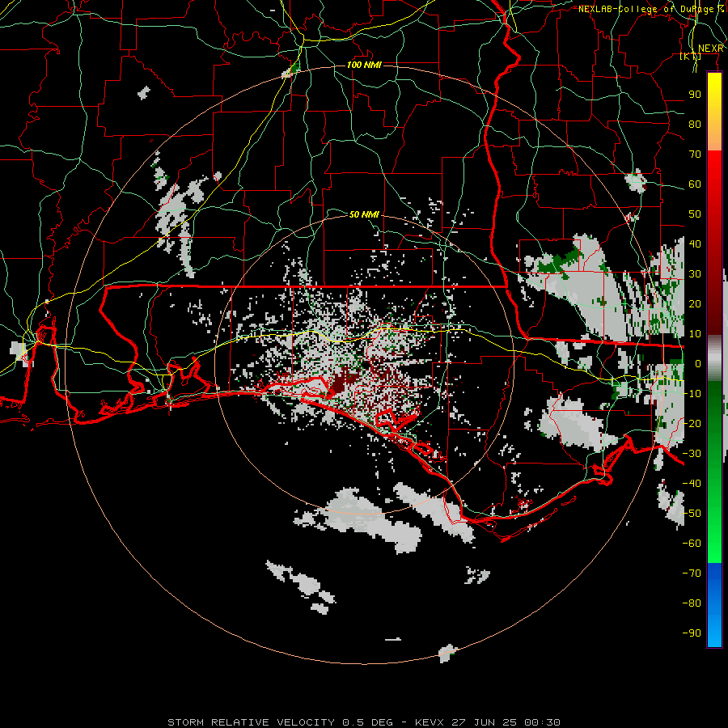Click the 70 value on the velocity scale

695,154
